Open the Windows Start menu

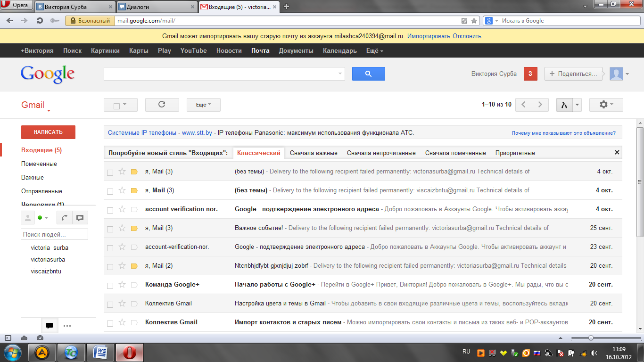tap(13, 353)
